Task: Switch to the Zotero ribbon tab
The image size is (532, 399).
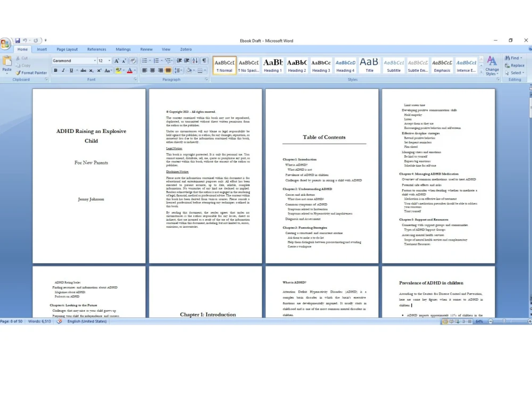Action: click(x=186, y=49)
